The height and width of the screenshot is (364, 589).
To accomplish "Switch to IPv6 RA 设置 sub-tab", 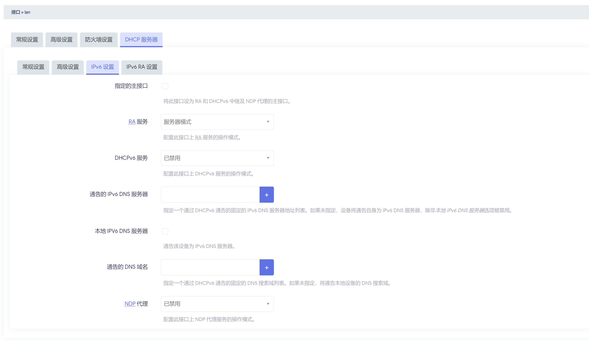I will click(142, 67).
